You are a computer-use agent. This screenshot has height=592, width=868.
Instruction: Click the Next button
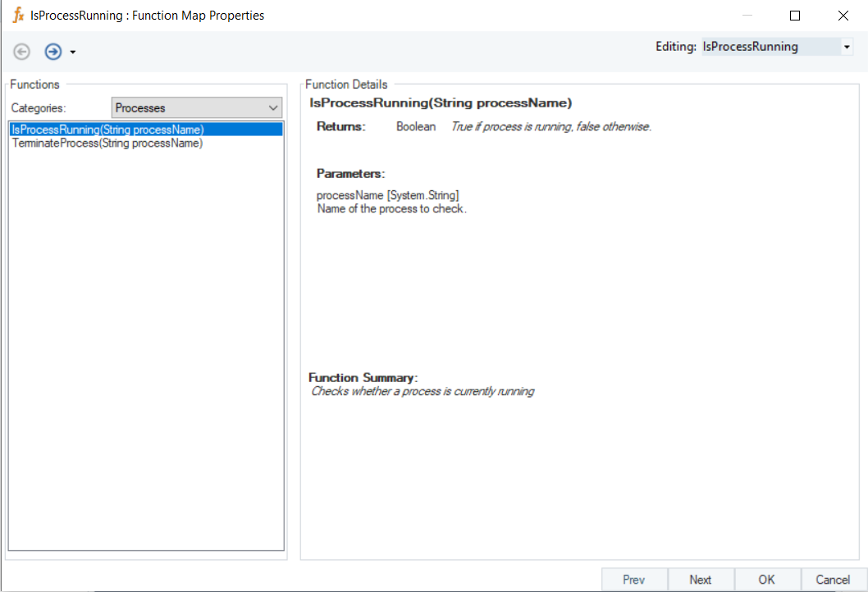(701, 579)
